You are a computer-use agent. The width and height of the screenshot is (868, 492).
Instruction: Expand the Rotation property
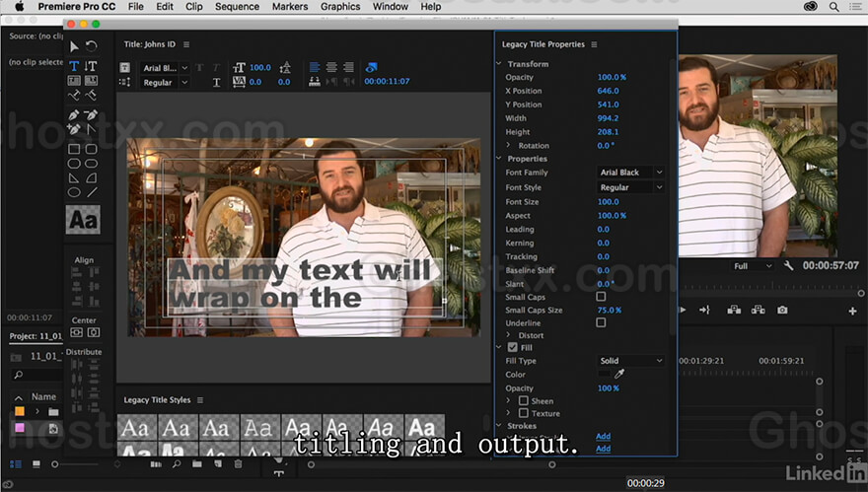(x=508, y=146)
